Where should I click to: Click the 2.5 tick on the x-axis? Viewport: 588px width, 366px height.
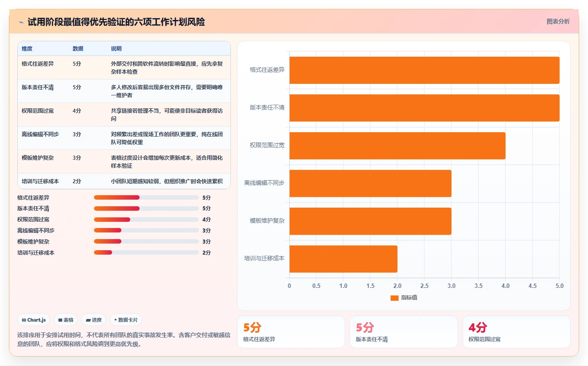[424, 286]
